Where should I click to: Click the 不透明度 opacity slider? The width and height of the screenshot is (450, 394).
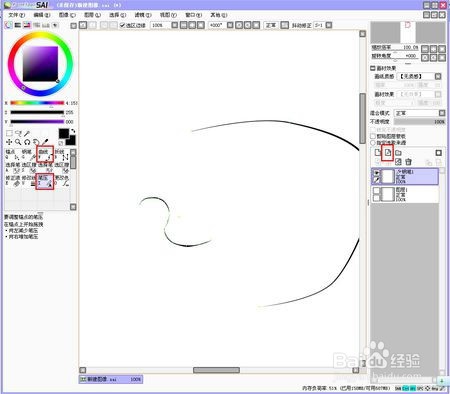pos(420,122)
